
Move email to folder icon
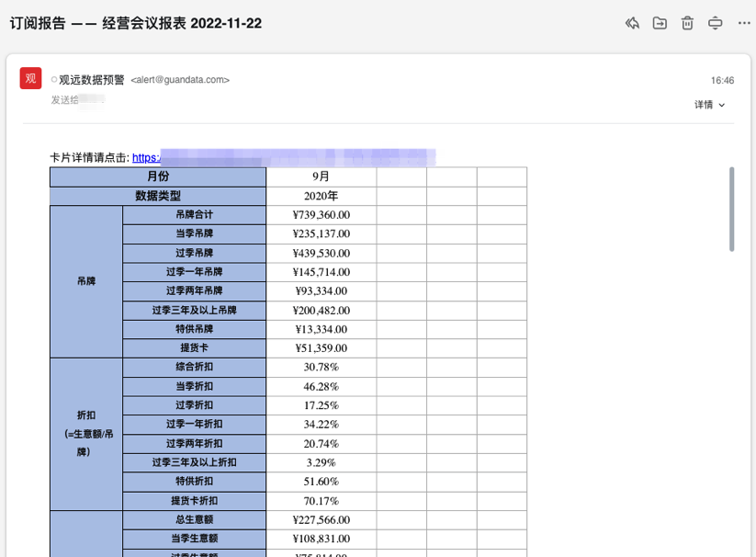pos(660,24)
